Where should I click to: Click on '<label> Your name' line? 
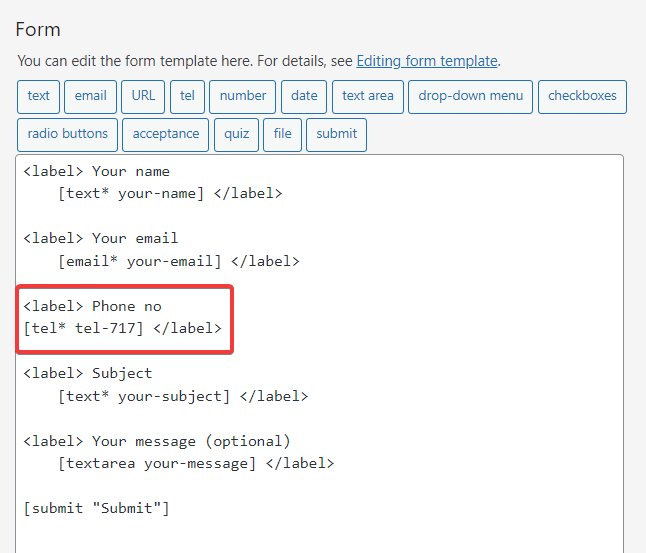point(96,171)
